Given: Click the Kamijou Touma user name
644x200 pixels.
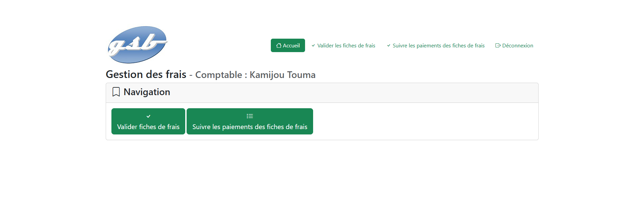Looking at the screenshot, I should [282, 75].
